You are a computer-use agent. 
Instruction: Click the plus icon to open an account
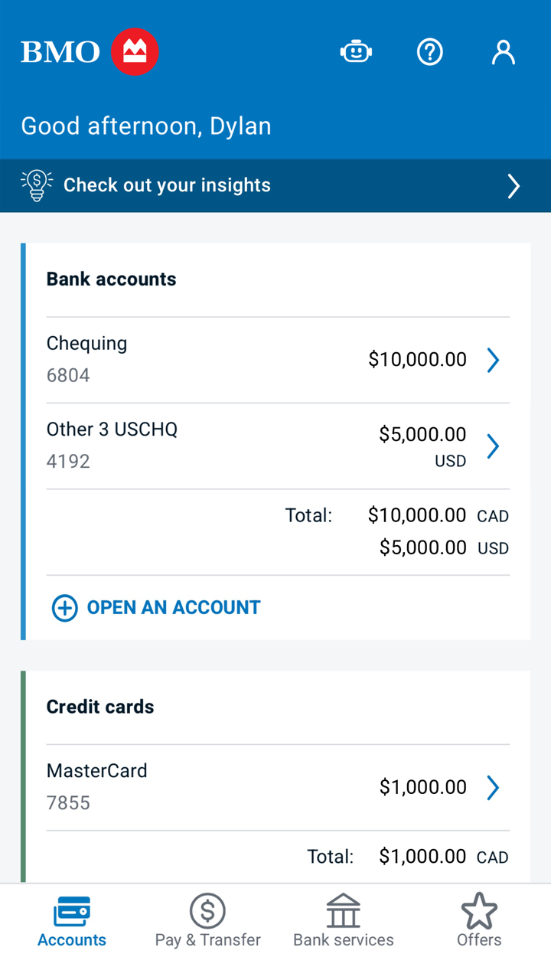coord(64,608)
